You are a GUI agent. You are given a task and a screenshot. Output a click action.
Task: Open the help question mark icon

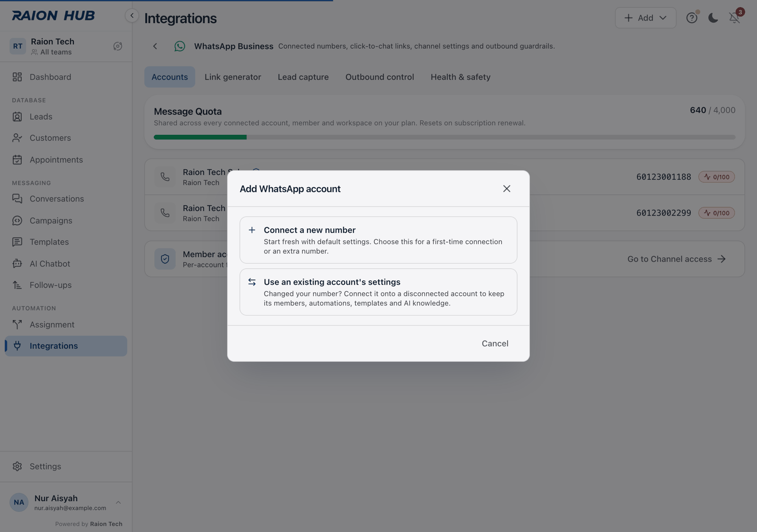tap(692, 18)
